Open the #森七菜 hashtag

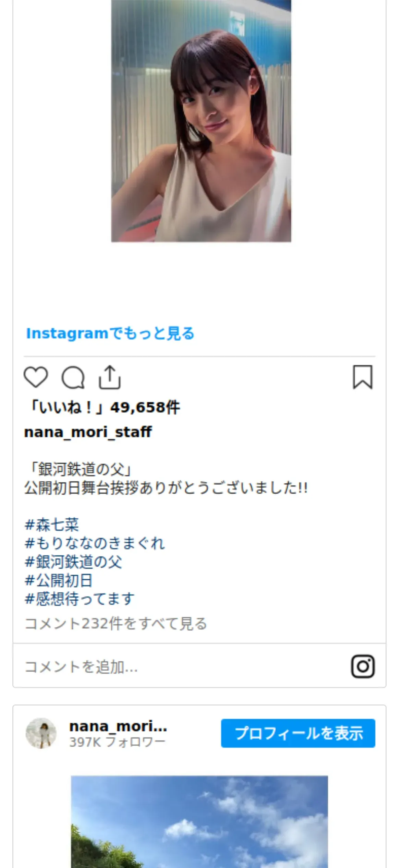52,525
